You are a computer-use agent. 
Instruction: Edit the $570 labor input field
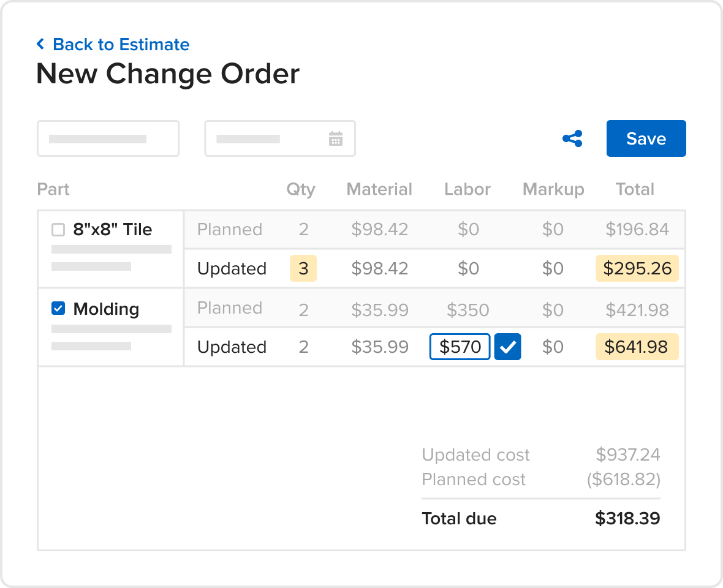click(x=460, y=347)
